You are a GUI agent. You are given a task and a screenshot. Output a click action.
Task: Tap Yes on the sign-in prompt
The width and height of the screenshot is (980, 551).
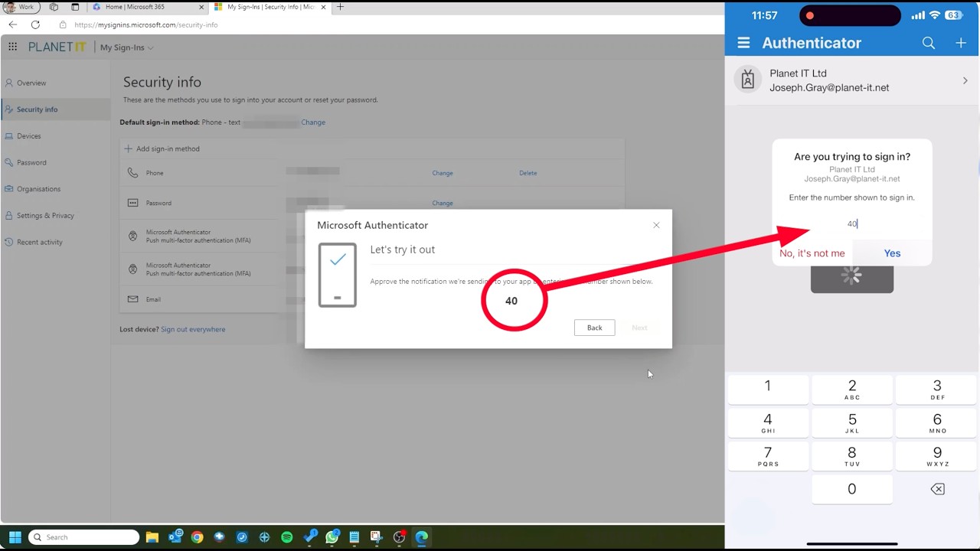coord(892,253)
